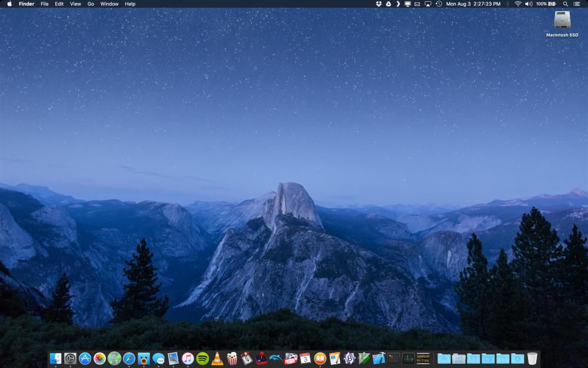Open System Preferences gear icon
The image size is (588, 368).
point(70,359)
